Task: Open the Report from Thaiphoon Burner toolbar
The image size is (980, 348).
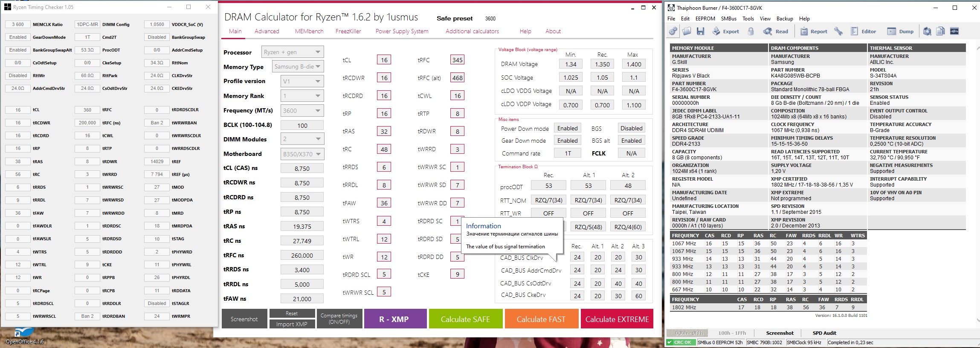Action: point(813,31)
